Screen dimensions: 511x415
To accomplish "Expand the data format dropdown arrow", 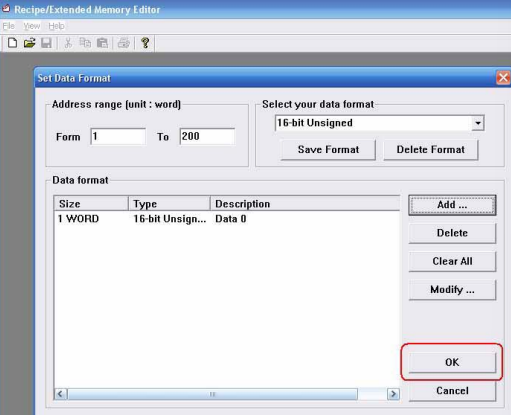I will (x=478, y=123).
